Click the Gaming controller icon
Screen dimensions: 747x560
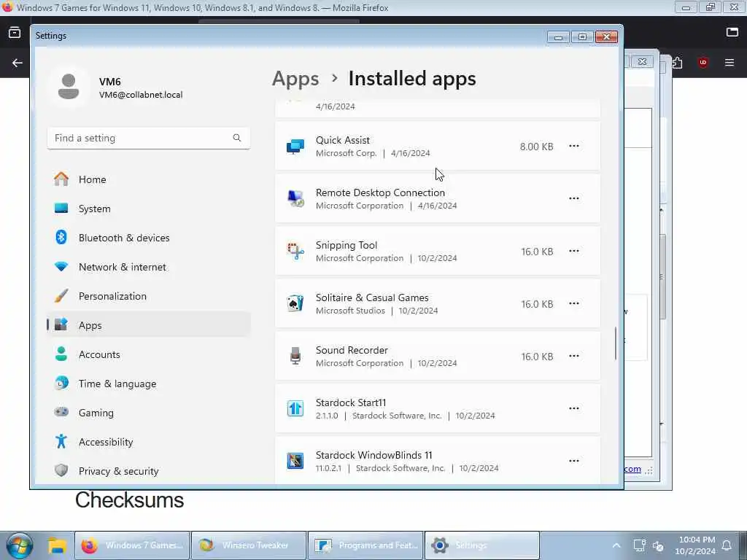tap(61, 412)
